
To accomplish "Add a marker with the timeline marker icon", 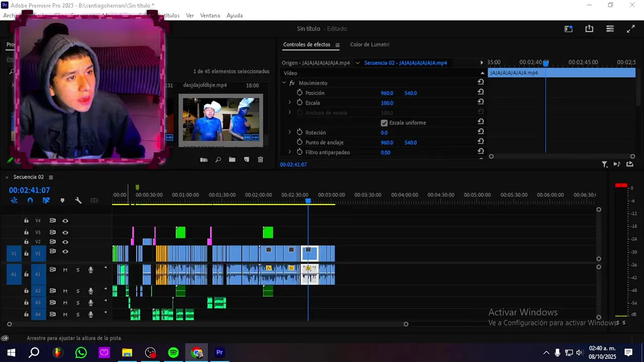I will pos(62,200).
